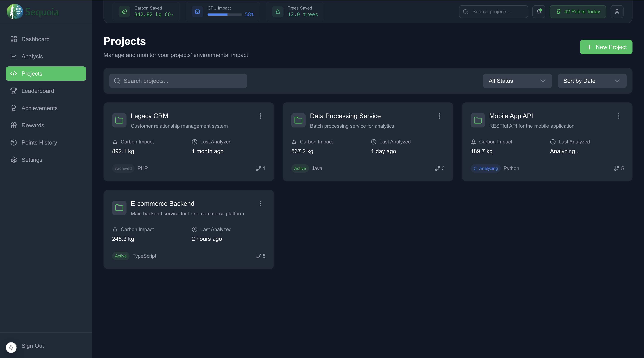Click the New Project button
Viewport: 644px width, 358px height.
[x=606, y=47]
